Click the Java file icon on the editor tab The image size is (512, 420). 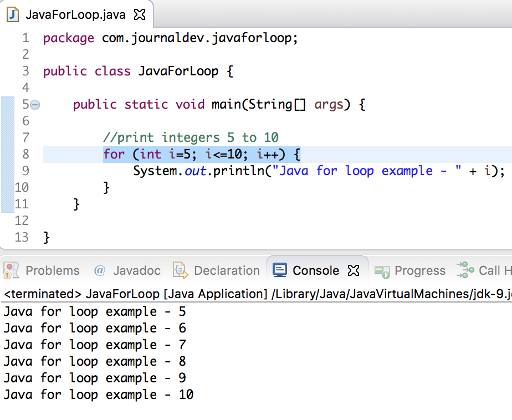click(x=13, y=15)
